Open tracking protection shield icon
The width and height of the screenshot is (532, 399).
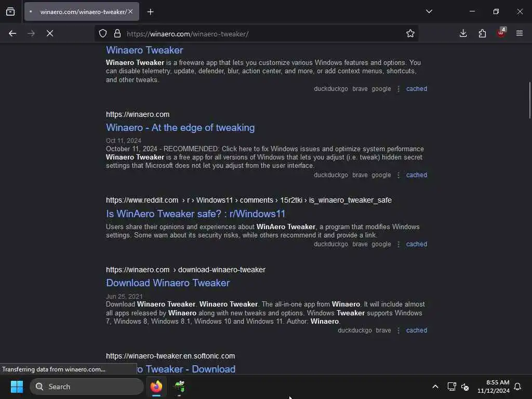pos(103,33)
